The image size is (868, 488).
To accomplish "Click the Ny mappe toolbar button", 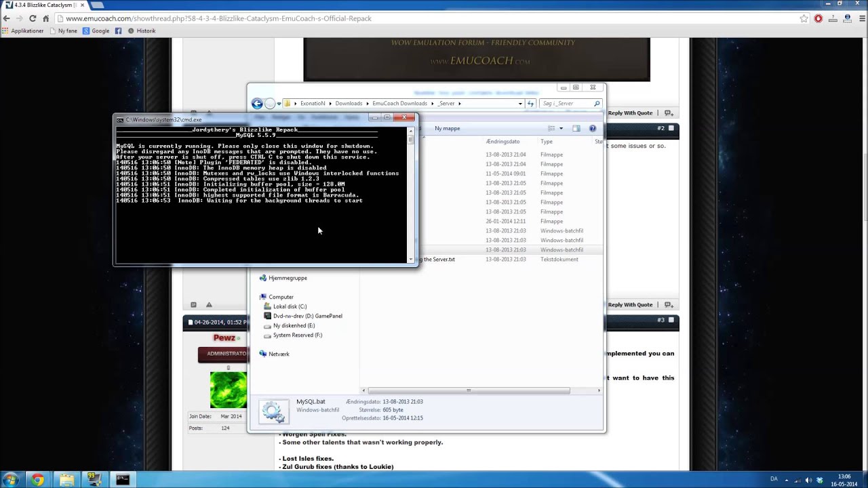I will click(x=447, y=128).
